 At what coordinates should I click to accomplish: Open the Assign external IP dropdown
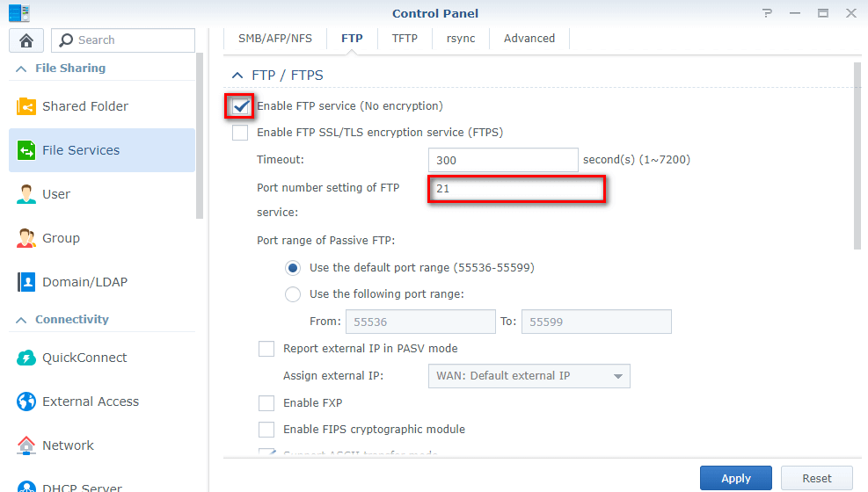(529, 376)
